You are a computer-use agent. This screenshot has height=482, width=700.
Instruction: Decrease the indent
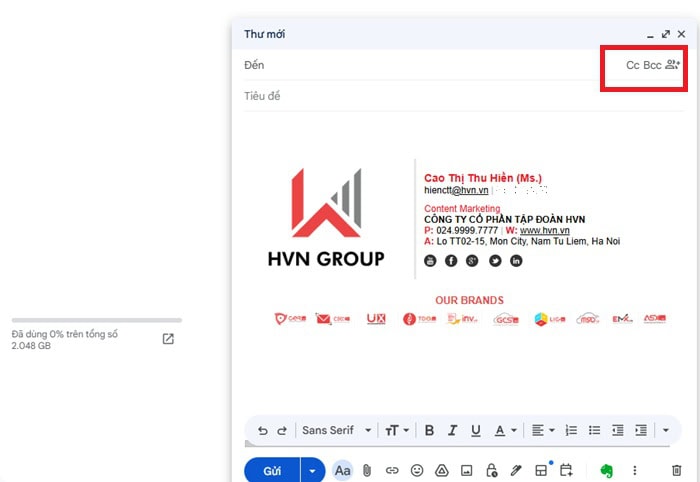[x=617, y=431]
